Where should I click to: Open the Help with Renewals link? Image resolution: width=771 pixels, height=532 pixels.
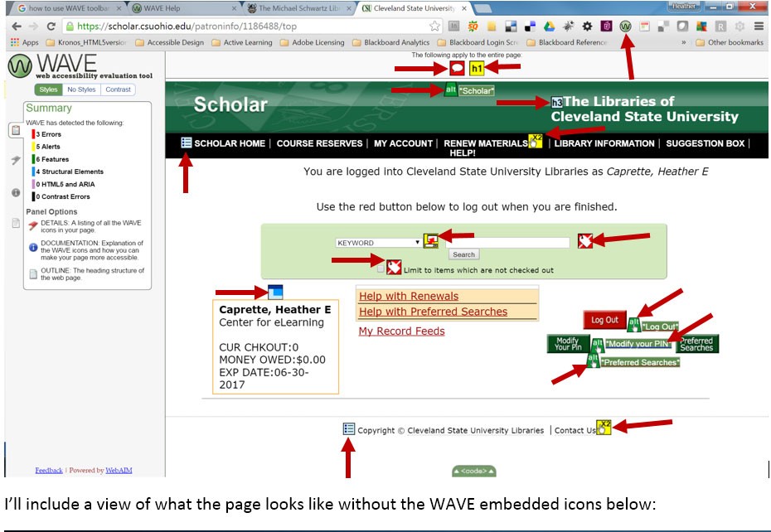(408, 296)
